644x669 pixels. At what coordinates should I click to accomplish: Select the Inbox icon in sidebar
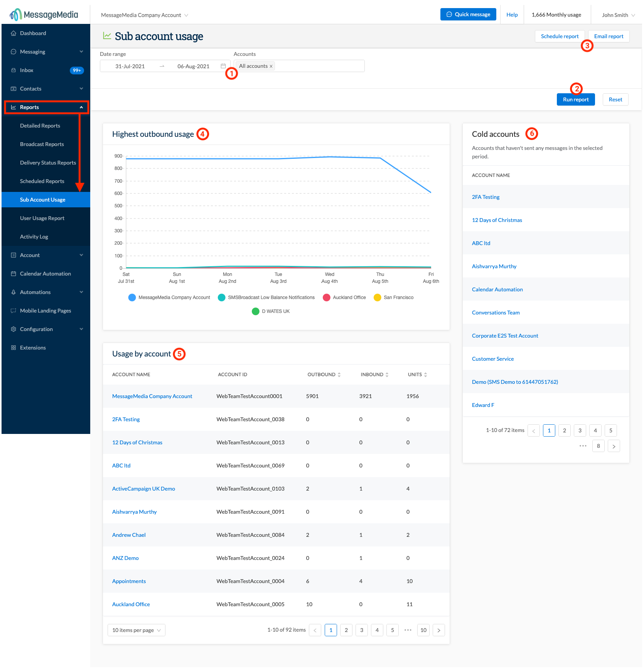tap(13, 70)
